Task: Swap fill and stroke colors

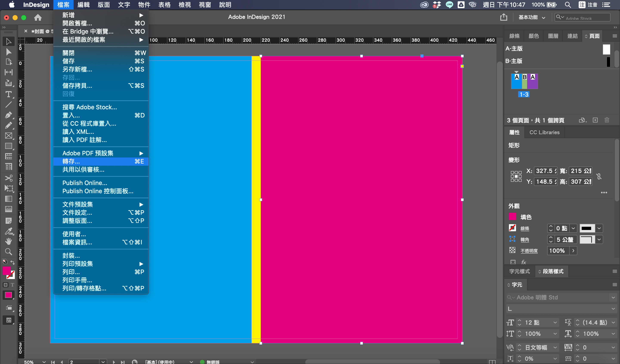Action: click(x=12, y=262)
